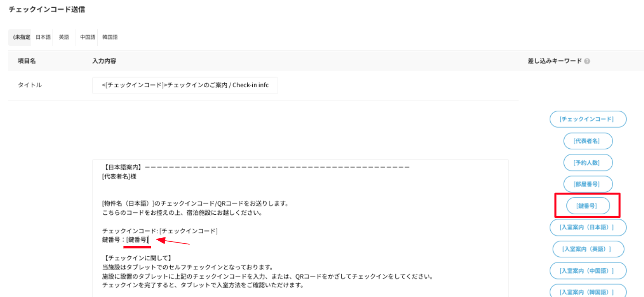Insert the [代表者名] keyword

[588, 141]
